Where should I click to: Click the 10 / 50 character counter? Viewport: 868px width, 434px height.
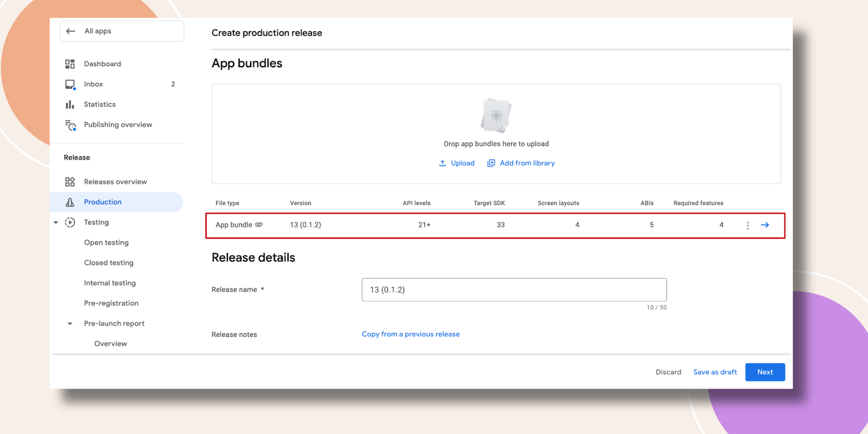pos(656,308)
